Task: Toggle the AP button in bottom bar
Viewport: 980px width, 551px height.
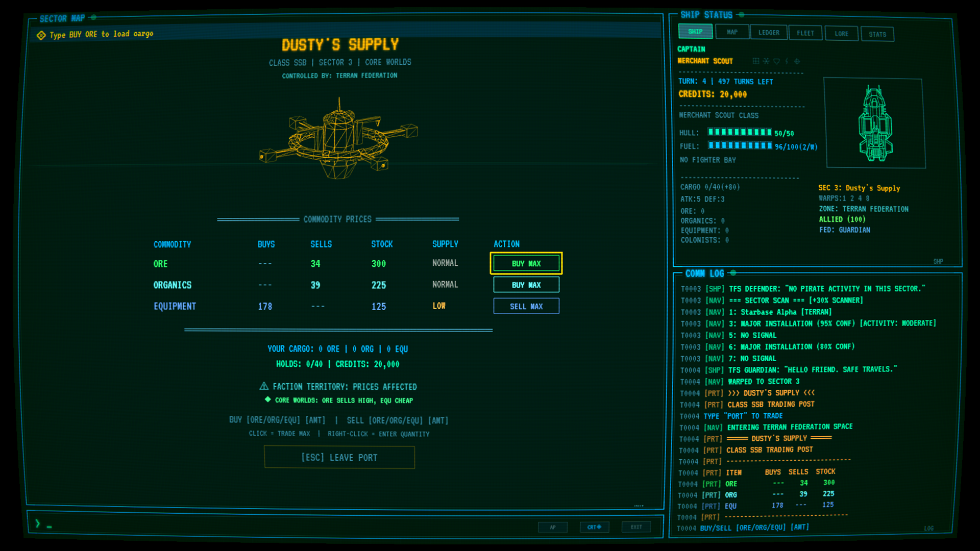Action: pos(553,527)
